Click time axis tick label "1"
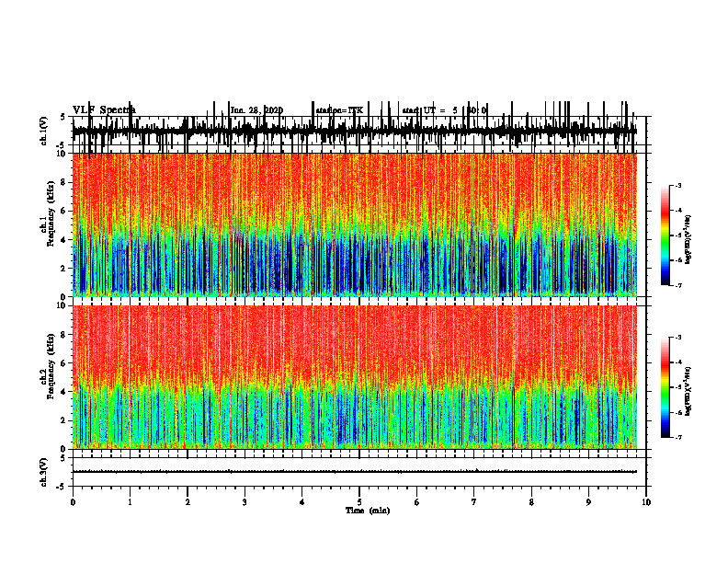This screenshot has width=728, height=563. (x=130, y=502)
